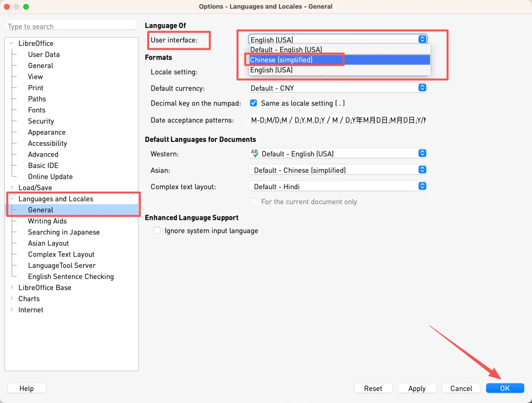Expand the Load/Save tree node
Image resolution: width=532 pixels, height=403 pixels.
11,187
